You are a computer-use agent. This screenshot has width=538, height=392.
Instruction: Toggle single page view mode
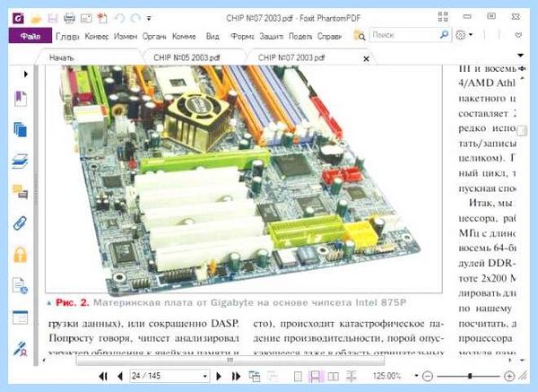pos(299,377)
